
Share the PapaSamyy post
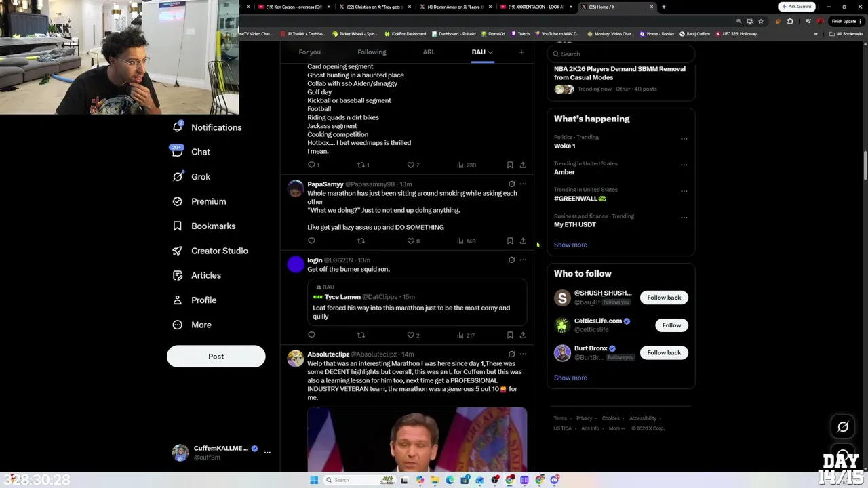click(523, 241)
